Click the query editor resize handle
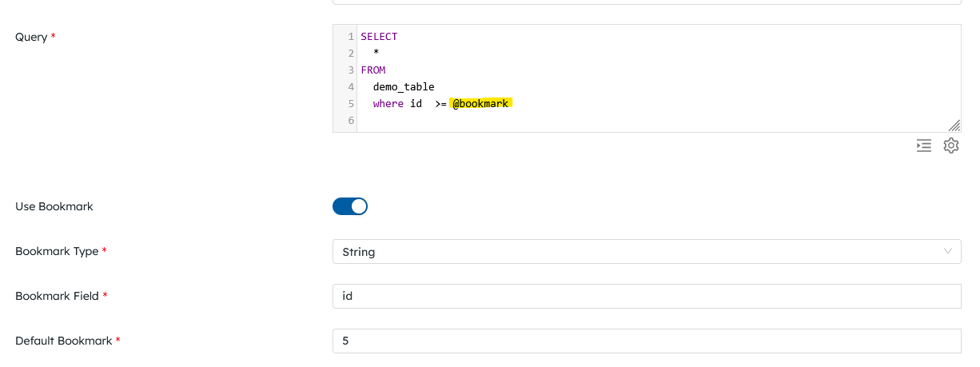980x367 pixels. pyautogui.click(x=954, y=126)
